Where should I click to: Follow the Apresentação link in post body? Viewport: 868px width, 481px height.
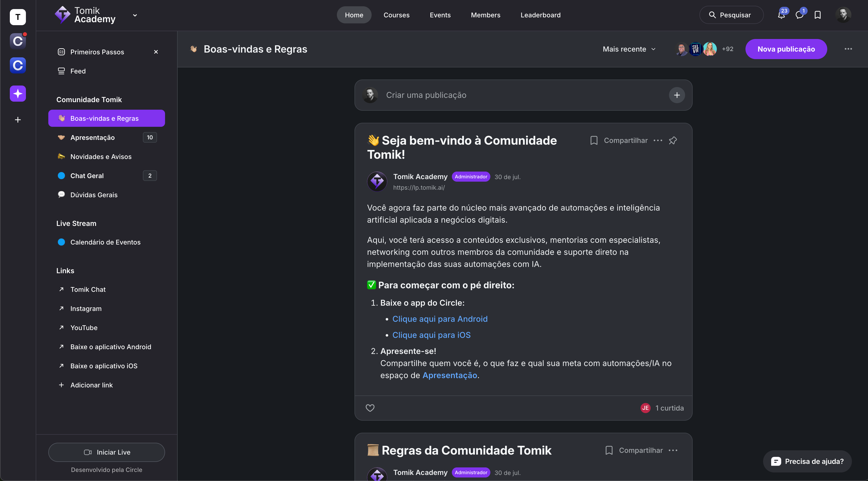(450, 375)
